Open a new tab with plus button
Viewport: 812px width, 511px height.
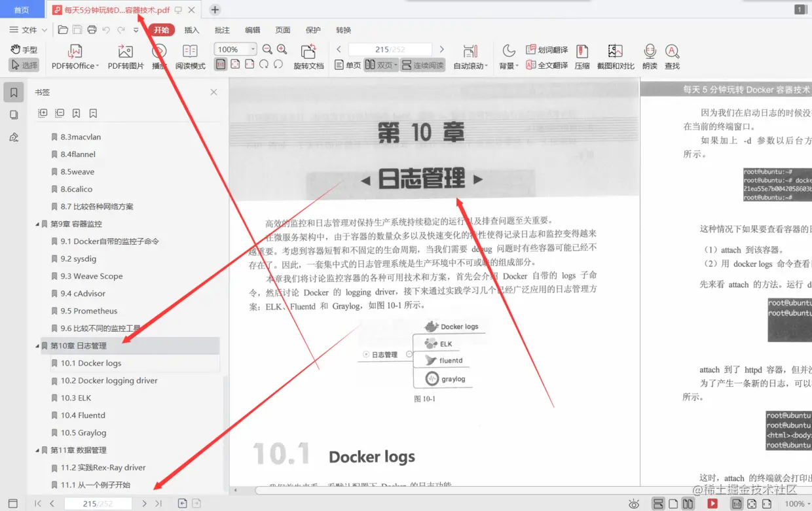[x=215, y=10]
